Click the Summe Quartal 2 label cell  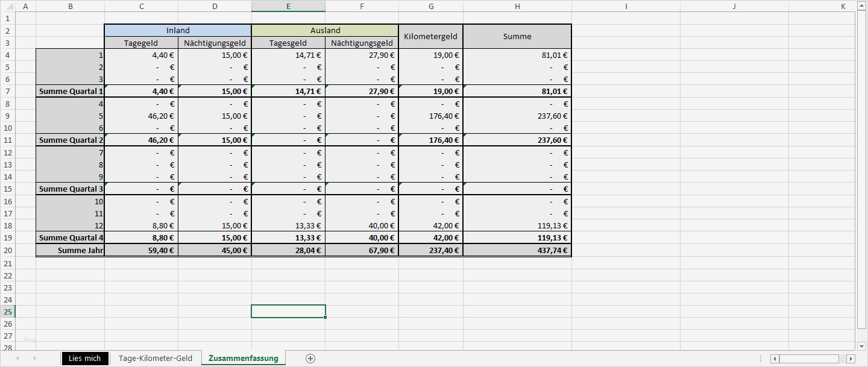pyautogui.click(x=71, y=140)
